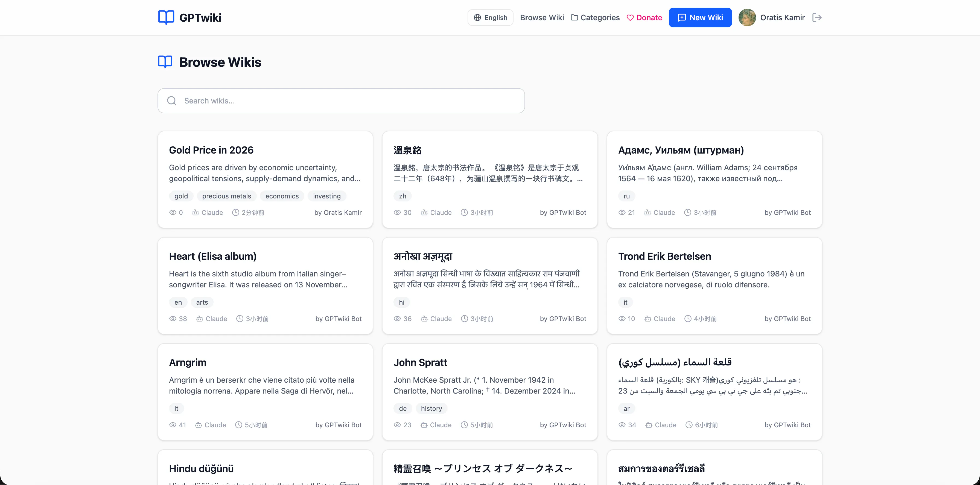The width and height of the screenshot is (980, 485).
Task: Select the ar language tag
Action: (x=626, y=408)
